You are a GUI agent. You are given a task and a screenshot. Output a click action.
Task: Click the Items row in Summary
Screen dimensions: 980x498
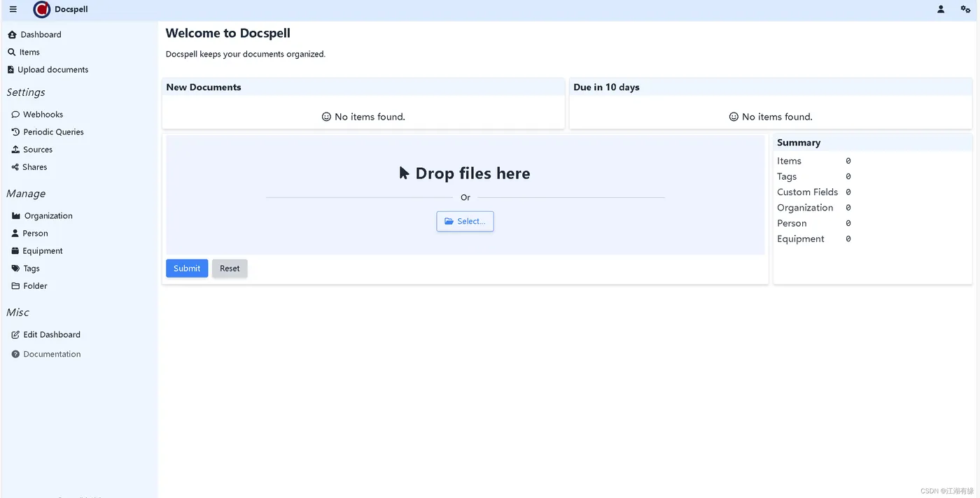pos(814,161)
